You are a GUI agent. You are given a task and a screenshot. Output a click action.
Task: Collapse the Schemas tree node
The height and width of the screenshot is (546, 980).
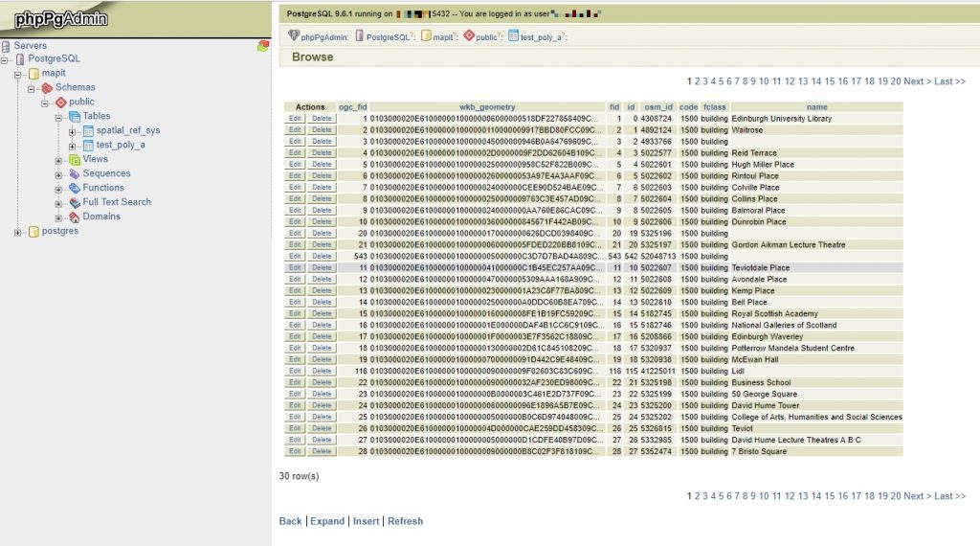[x=32, y=88]
